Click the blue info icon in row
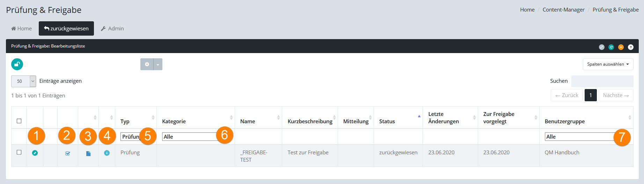Screen dimensions: 644x184 107,153
